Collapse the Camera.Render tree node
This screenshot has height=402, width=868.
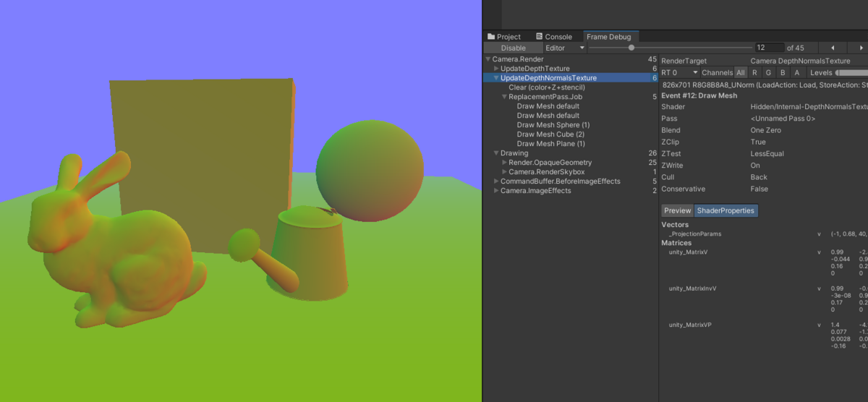[488, 59]
